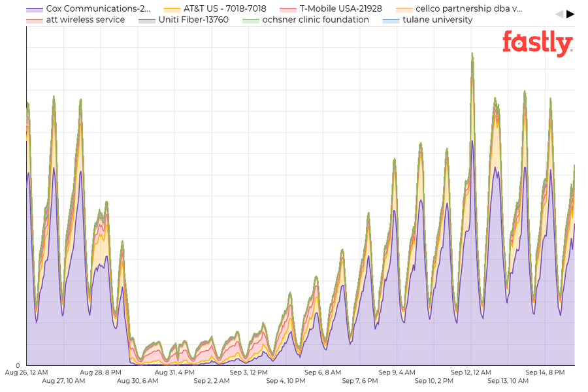The image size is (588, 392).
Task: Click the "Aug 30, 6 AM" axis label
Action: point(137,381)
